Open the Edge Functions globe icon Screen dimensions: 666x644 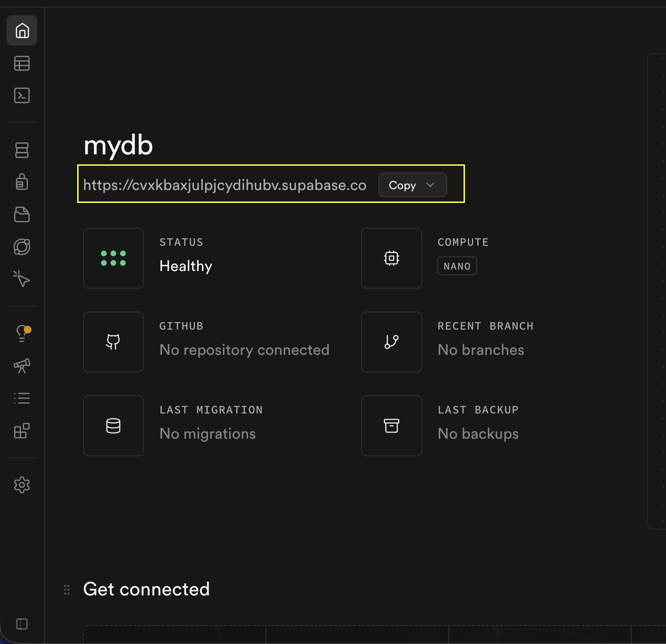point(22,247)
